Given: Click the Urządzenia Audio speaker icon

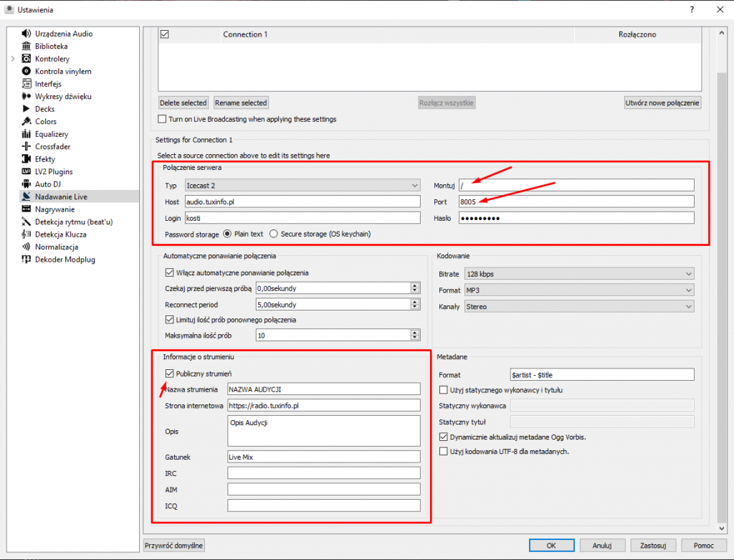Looking at the screenshot, I should click(27, 34).
